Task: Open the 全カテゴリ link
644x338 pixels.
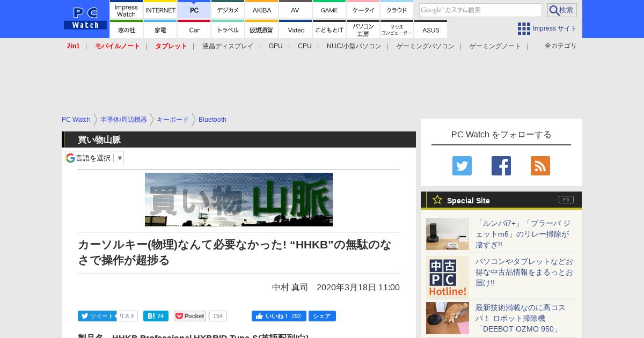Action: point(561,46)
